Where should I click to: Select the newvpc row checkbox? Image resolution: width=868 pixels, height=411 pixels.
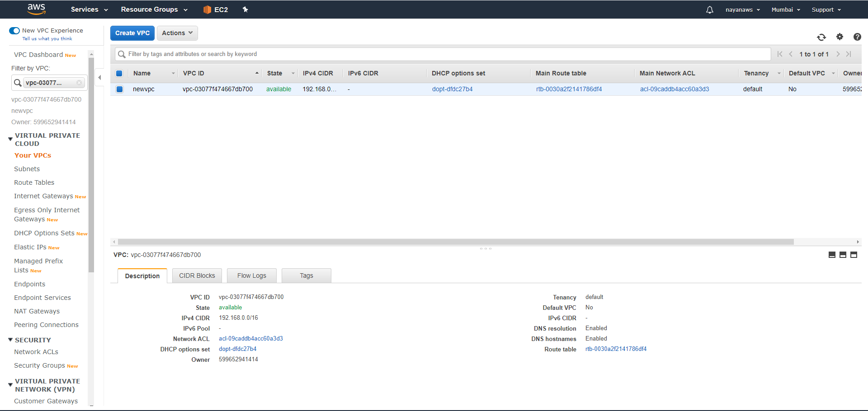pyautogui.click(x=119, y=89)
